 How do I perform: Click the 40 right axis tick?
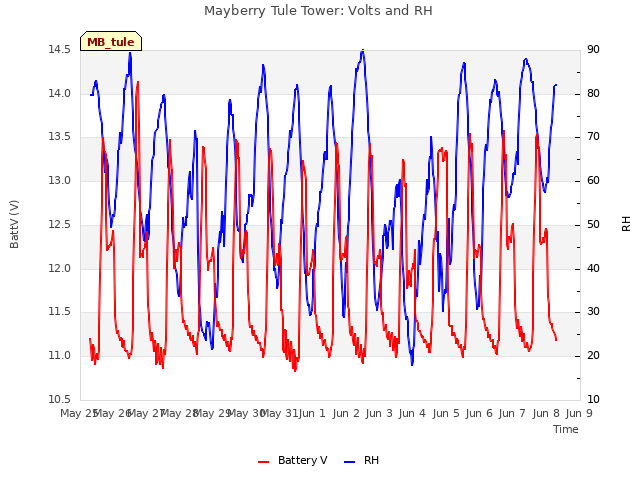(593, 269)
